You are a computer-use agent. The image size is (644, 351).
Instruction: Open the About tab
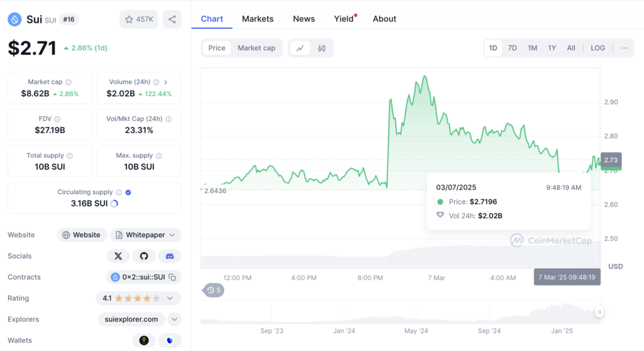coord(384,19)
